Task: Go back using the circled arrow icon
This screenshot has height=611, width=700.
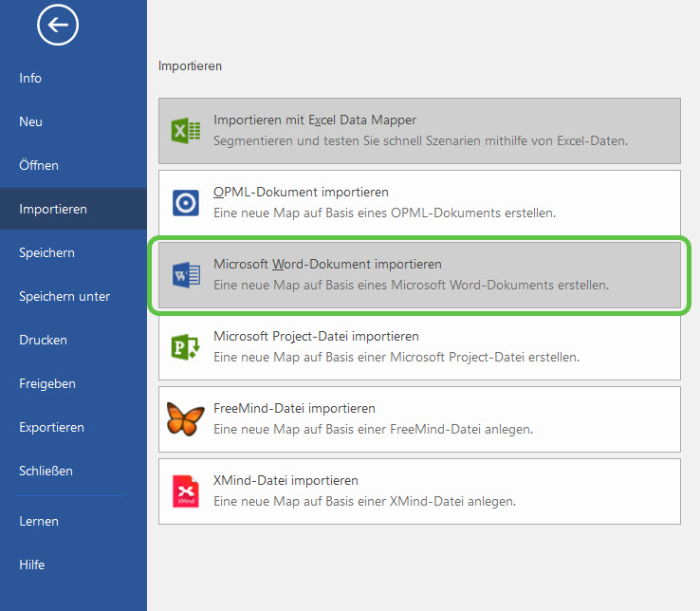Action: tap(58, 25)
